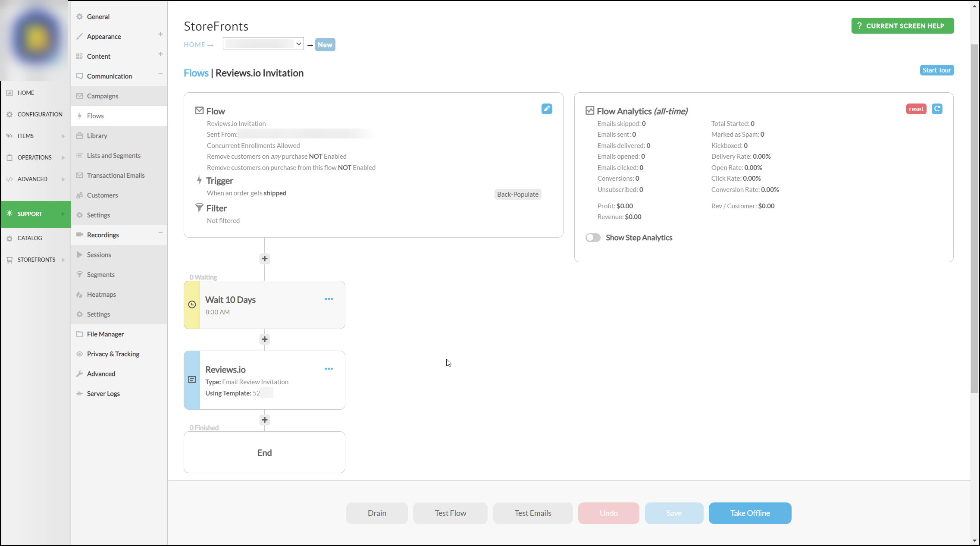Expand the Content section plus
The height and width of the screenshot is (546, 980).
[160, 54]
